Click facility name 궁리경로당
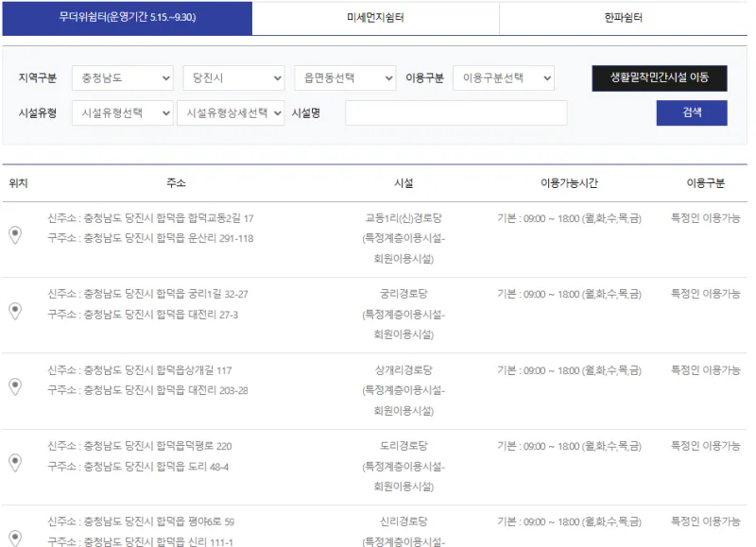This screenshot has width=756, height=547. coord(404,294)
